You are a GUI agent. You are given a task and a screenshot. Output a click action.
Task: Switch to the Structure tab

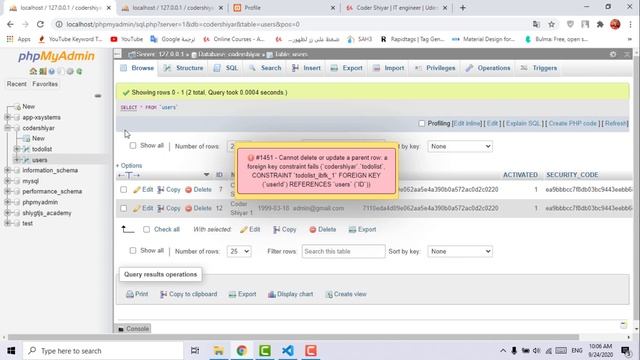pos(184,68)
